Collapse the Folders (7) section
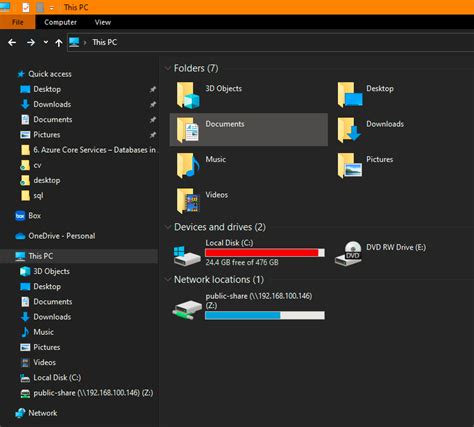474x427 pixels. (167, 68)
